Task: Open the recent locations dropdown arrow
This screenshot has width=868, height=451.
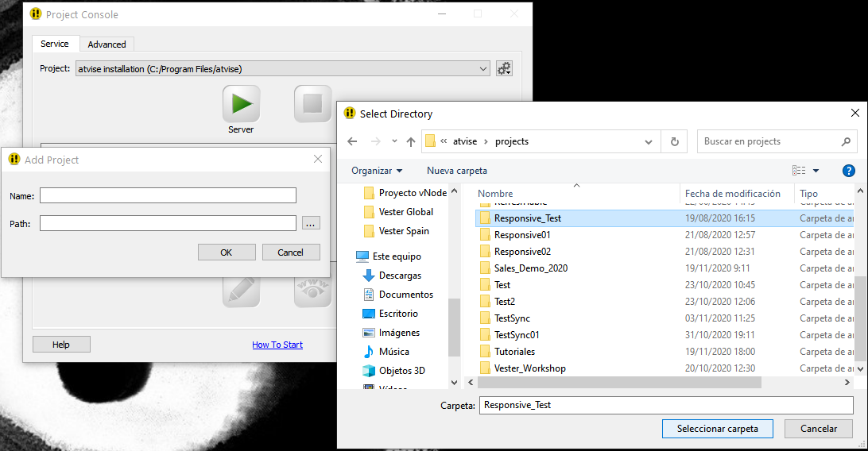Action: tap(394, 141)
